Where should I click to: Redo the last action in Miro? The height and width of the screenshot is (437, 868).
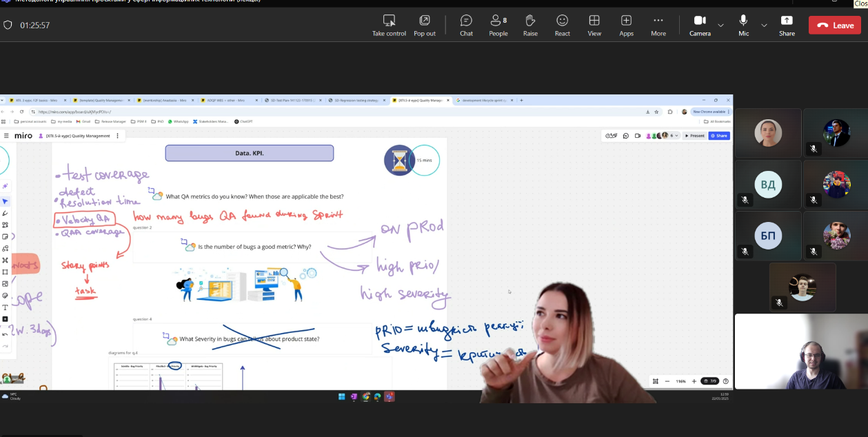(x=5, y=346)
